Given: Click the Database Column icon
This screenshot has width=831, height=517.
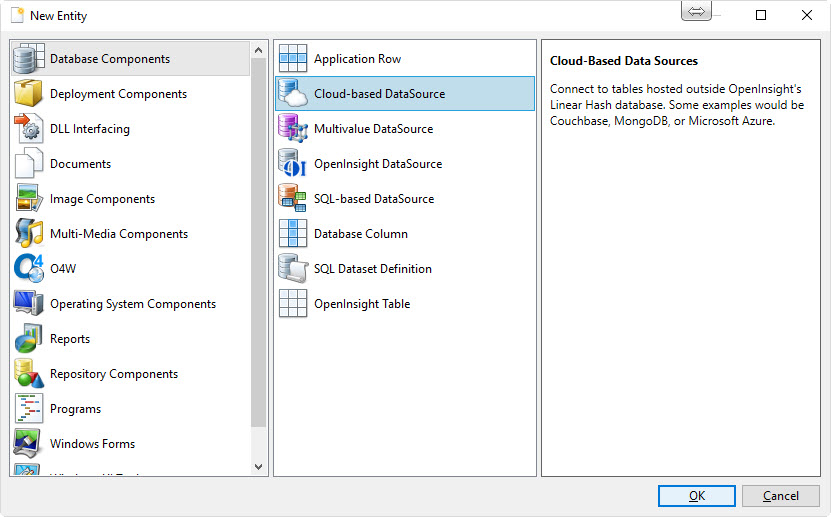Looking at the screenshot, I should pos(293,233).
